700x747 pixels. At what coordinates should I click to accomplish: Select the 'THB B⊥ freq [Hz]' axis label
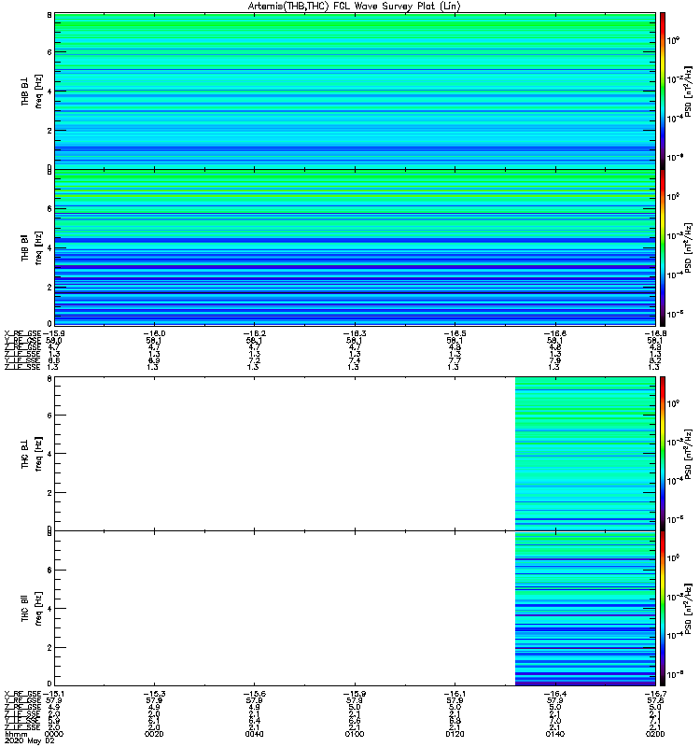(32, 91)
